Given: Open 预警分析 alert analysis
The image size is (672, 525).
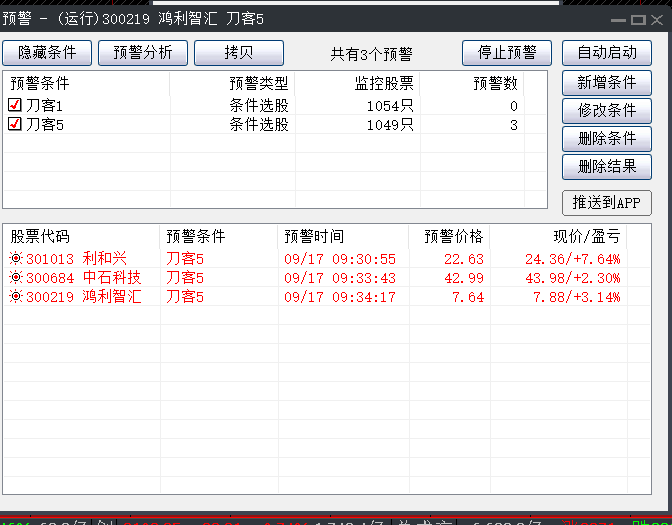Looking at the screenshot, I should (x=143, y=53).
